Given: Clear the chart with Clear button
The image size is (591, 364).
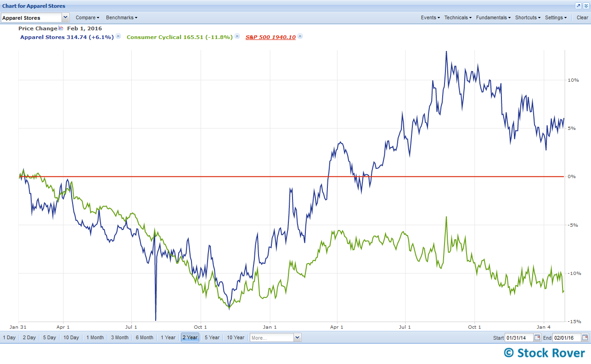Looking at the screenshot, I should tap(582, 17).
